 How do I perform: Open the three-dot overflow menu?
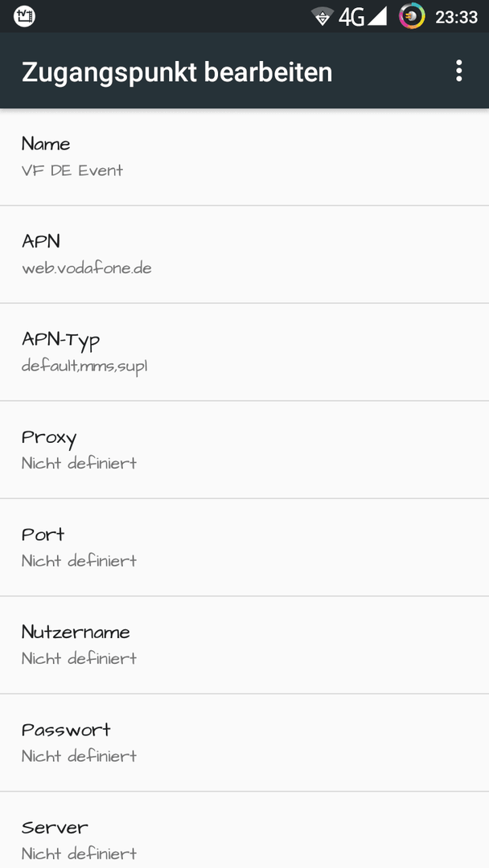tap(458, 72)
